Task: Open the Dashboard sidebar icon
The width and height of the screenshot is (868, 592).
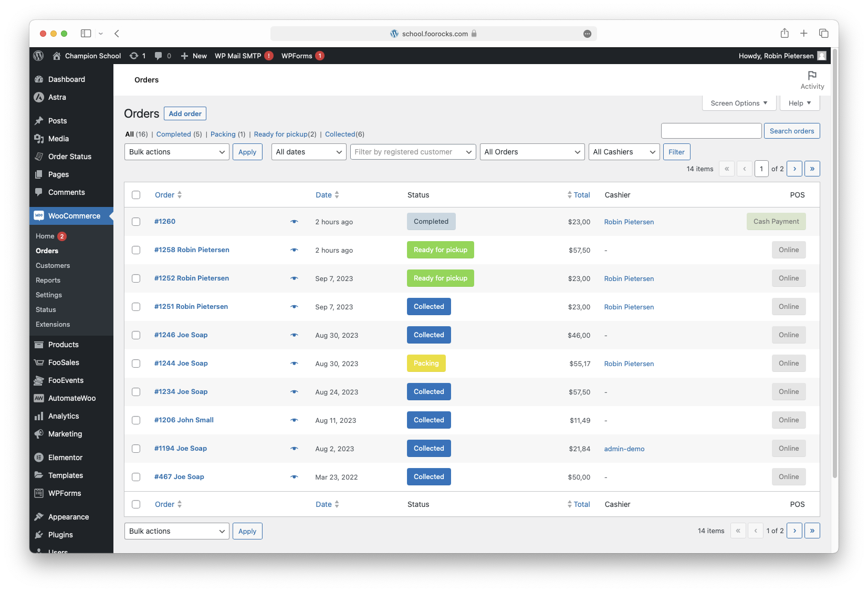Action: 39,79
